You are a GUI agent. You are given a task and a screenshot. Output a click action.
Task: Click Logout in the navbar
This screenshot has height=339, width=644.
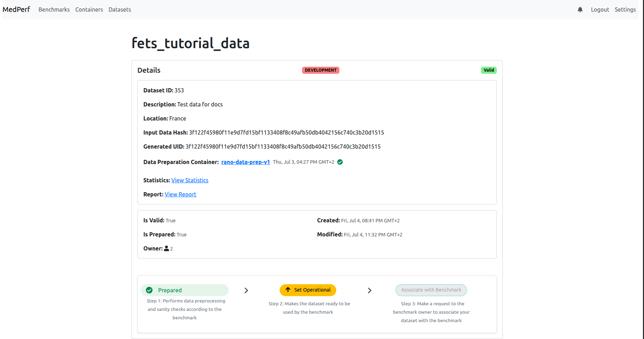(600, 9)
